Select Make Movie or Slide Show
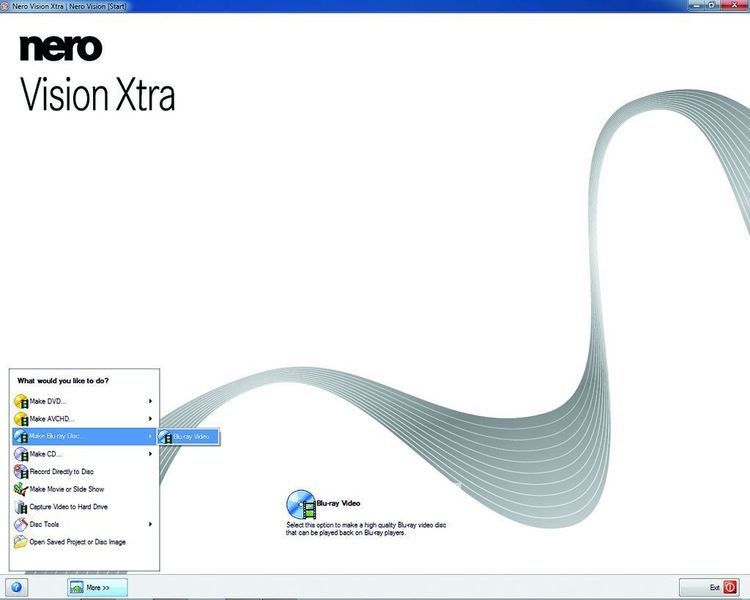The height and width of the screenshot is (600, 750). (84, 489)
